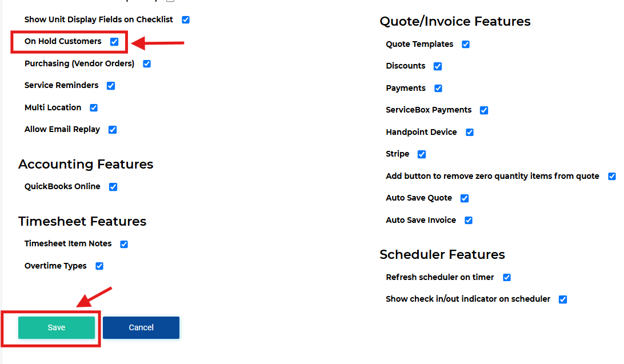The width and height of the screenshot is (624, 364).
Task: Click the green Save button
Action: 57,327
